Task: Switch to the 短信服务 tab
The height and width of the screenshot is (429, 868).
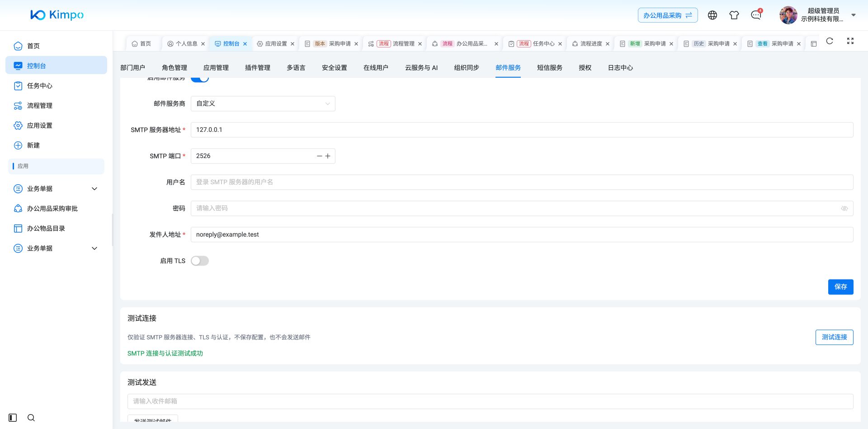Action: click(x=550, y=68)
